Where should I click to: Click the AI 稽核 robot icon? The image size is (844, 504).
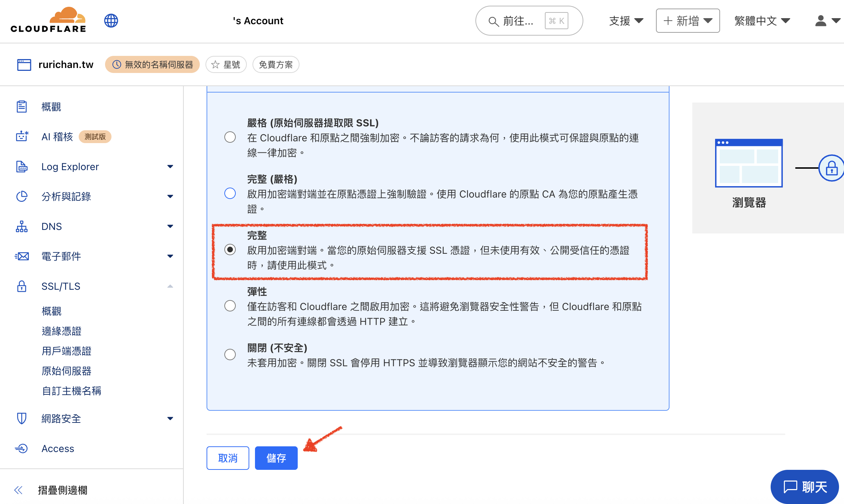click(22, 136)
